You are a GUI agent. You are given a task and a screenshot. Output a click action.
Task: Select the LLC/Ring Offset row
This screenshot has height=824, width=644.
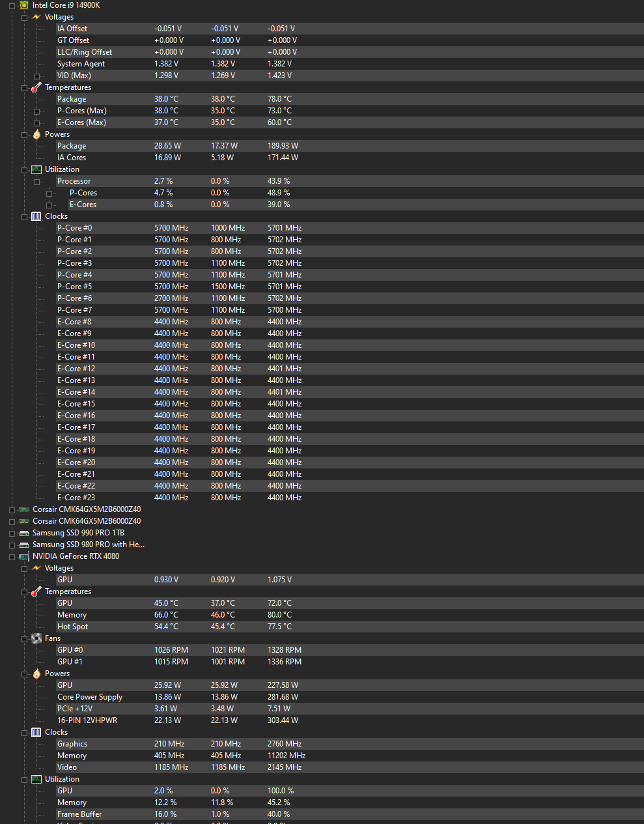tap(350, 52)
